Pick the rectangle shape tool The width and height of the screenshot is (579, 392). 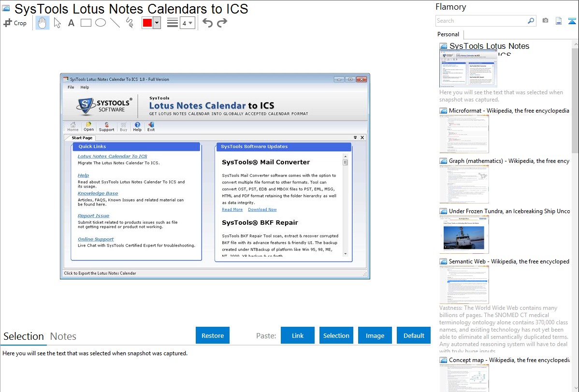tap(86, 23)
